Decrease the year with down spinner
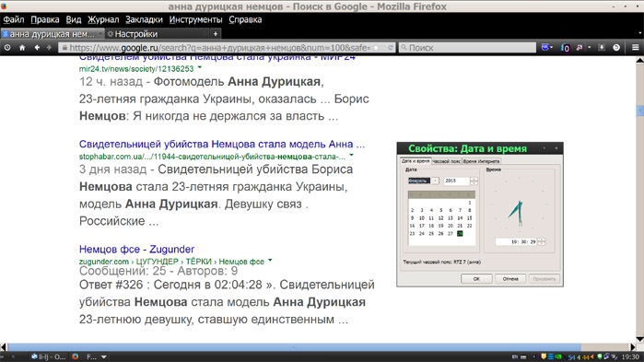The image size is (644, 362). 474,182
